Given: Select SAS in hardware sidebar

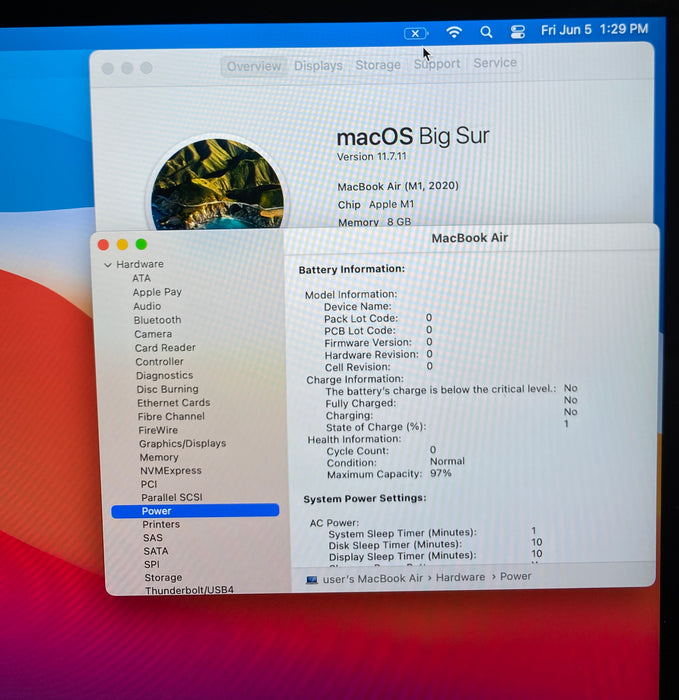Looking at the screenshot, I should click(153, 538).
